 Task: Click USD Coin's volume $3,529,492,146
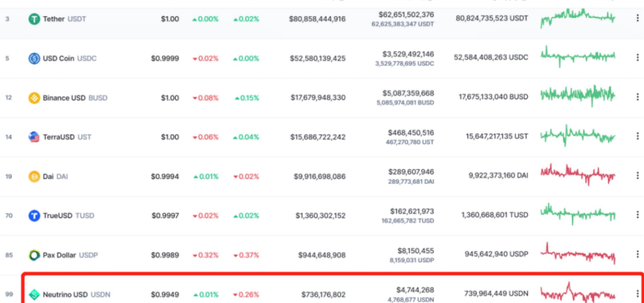pyautogui.click(x=408, y=54)
